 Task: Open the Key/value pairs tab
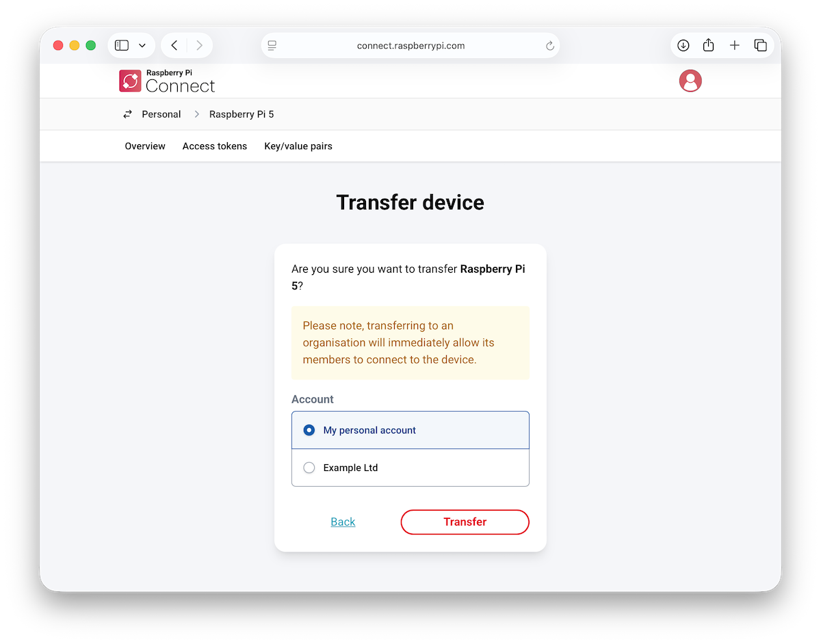298,146
